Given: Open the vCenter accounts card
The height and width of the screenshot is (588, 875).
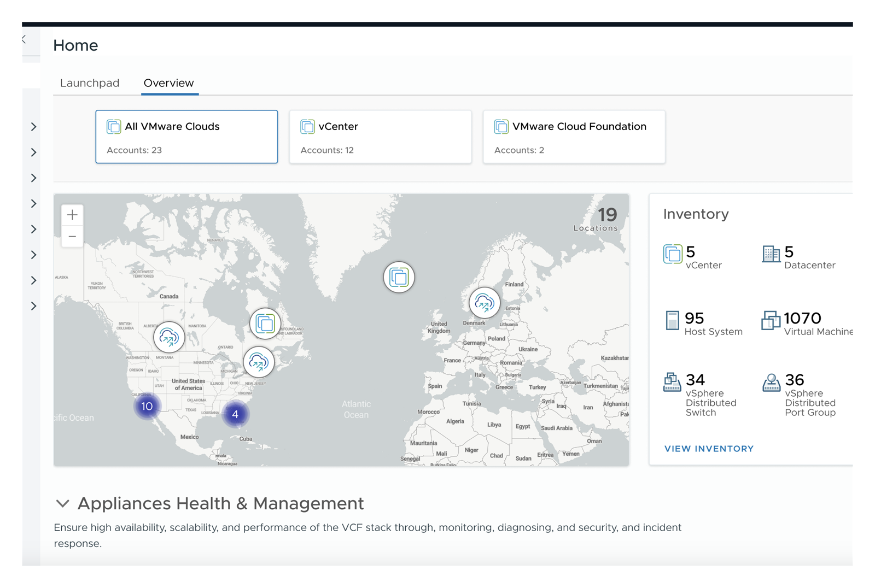Looking at the screenshot, I should click(380, 137).
